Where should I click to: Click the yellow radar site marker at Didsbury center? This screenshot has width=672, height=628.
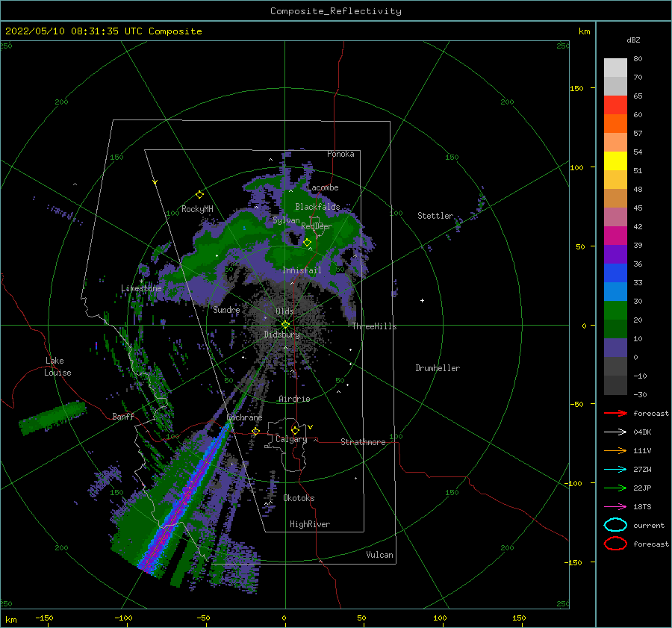coord(285,325)
